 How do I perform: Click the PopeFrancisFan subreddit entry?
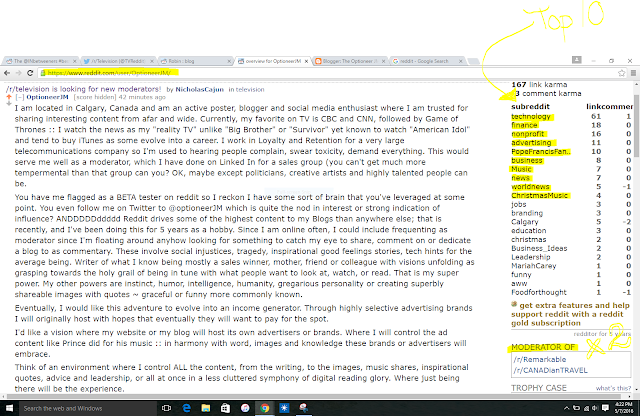[x=540, y=151]
